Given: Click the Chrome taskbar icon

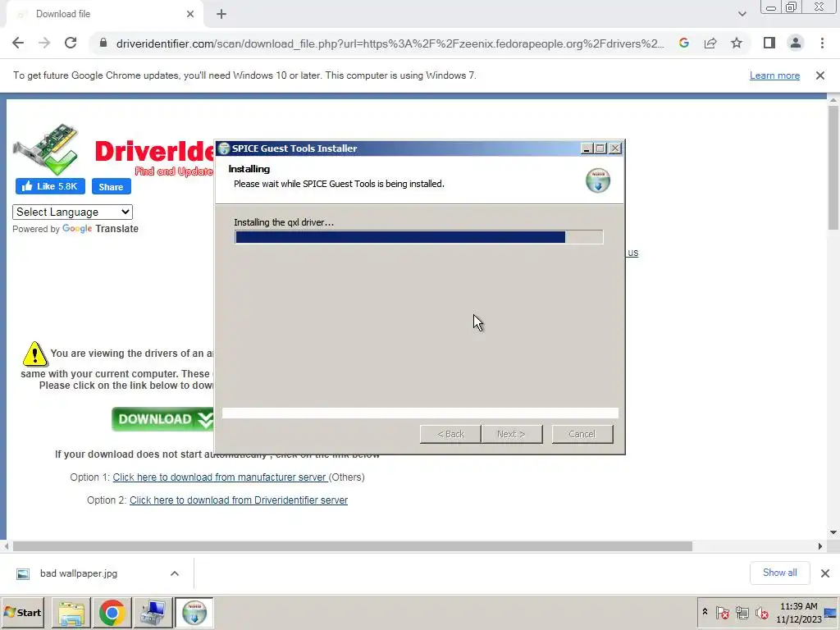Looking at the screenshot, I should (x=112, y=612).
